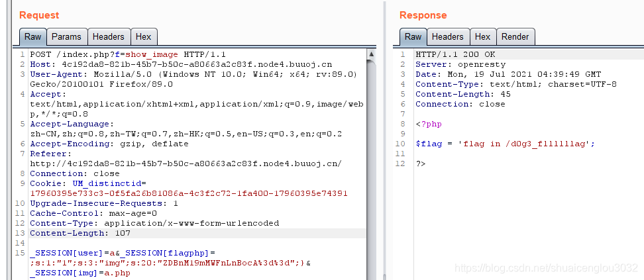Click the Accept-Language zh-CN values line
The image size is (644, 280).
pos(186,134)
